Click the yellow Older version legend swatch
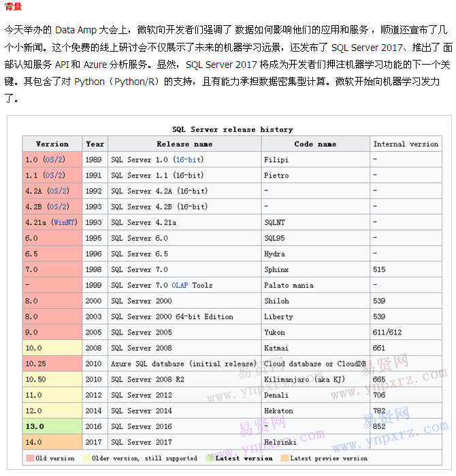Viewport: 456px width, 476px height. (86, 458)
